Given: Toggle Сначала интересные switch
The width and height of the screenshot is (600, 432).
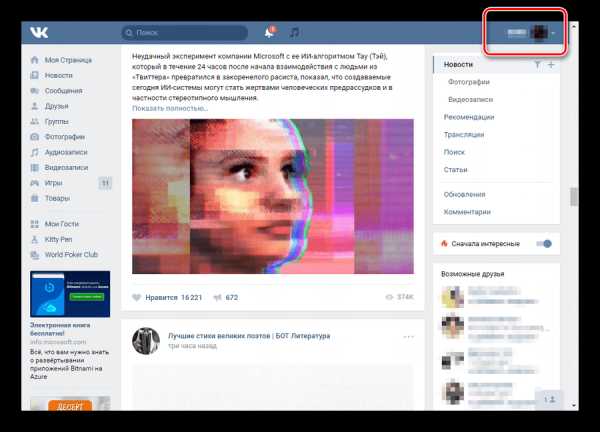Looking at the screenshot, I should click(544, 243).
